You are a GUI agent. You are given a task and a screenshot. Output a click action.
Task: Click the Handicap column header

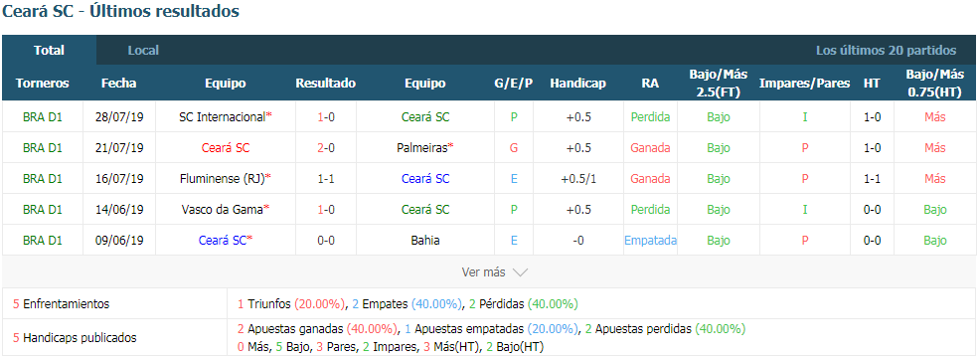tap(578, 84)
